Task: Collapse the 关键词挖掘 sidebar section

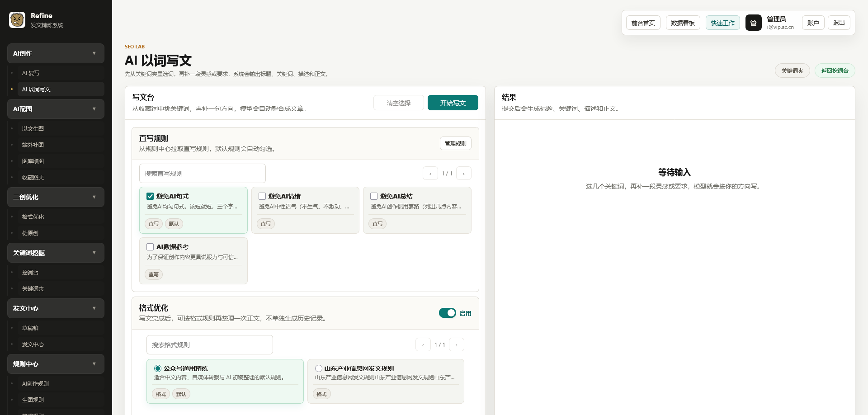Action: [x=56, y=253]
